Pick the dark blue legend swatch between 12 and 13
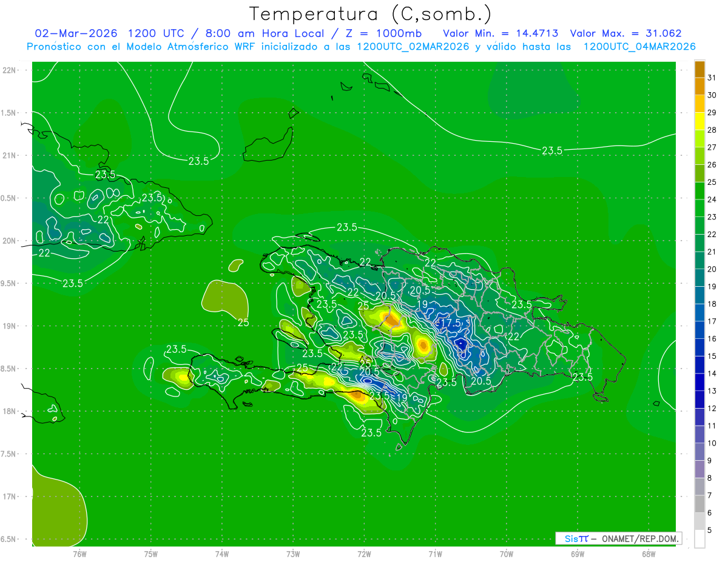 [x=699, y=400]
